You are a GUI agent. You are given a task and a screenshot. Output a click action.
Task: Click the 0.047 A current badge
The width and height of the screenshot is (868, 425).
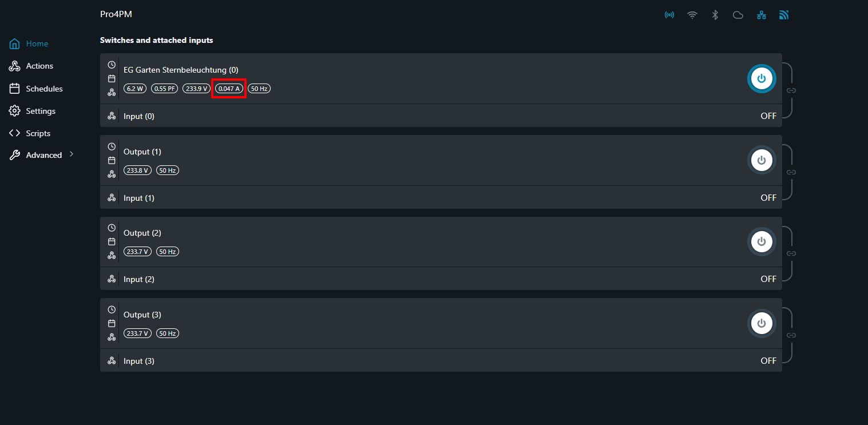tap(229, 89)
